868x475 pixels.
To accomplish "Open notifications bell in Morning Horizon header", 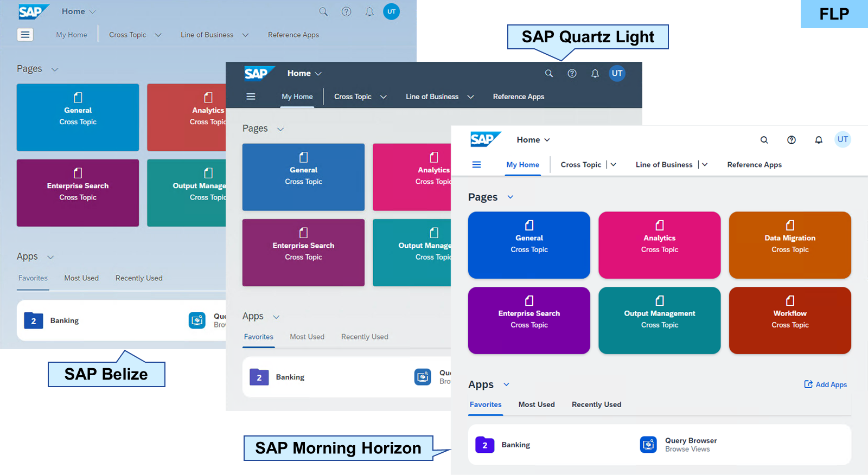I will click(x=819, y=140).
